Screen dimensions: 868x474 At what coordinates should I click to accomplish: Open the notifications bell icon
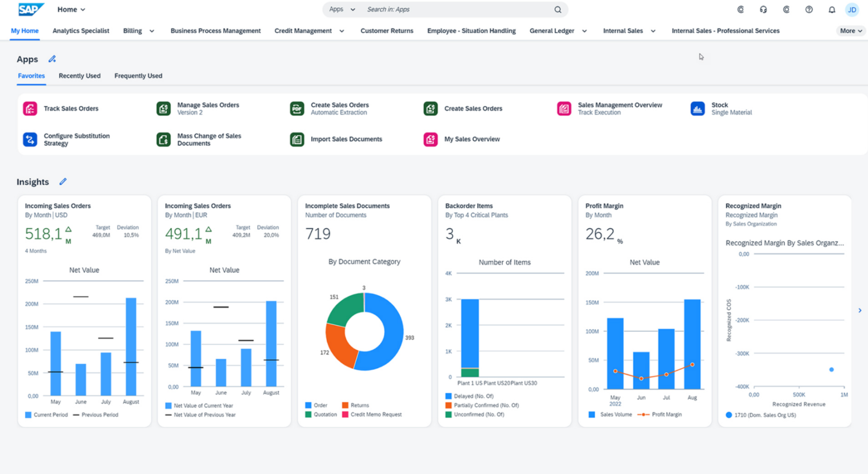coord(832,10)
